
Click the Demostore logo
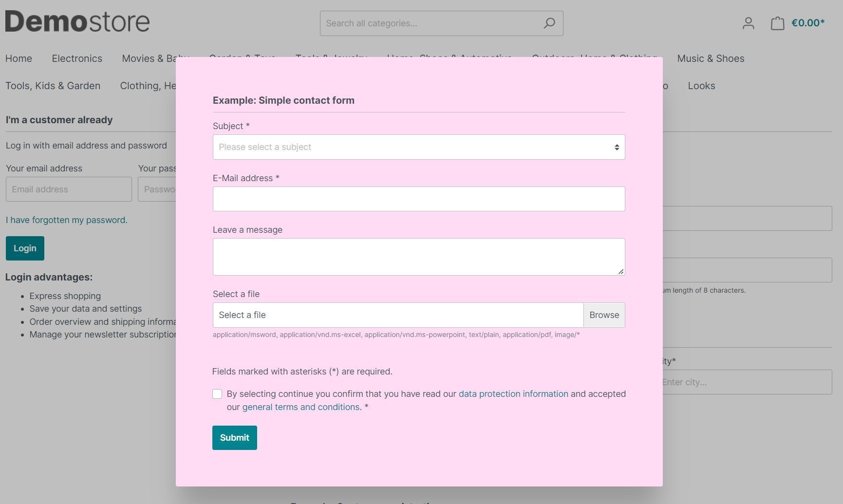coord(77,22)
